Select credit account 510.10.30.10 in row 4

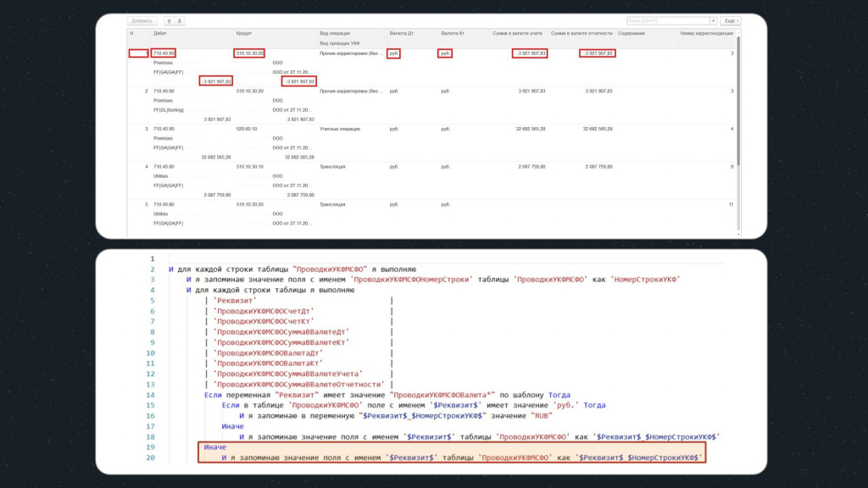point(250,167)
